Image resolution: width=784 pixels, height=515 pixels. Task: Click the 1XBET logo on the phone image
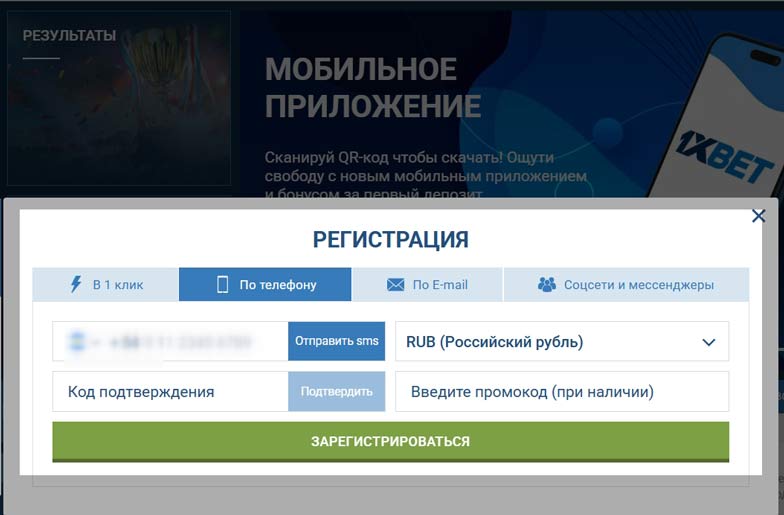point(724,158)
